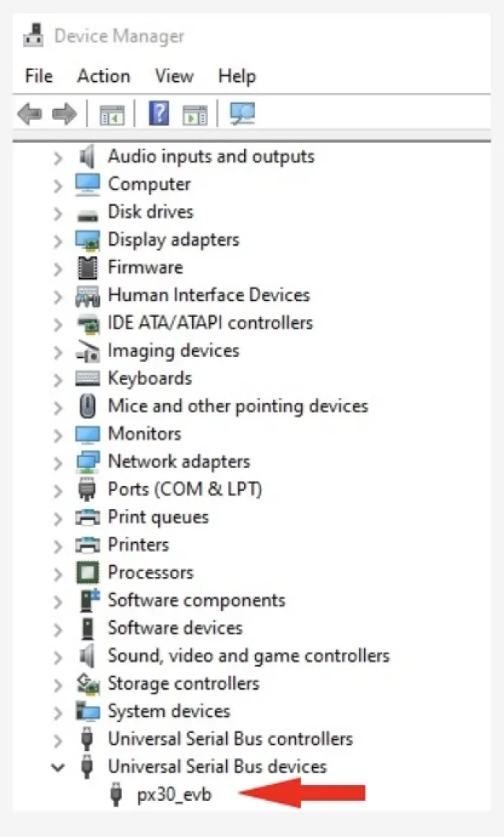Click the px30_evb USB device icon
The image size is (504, 837).
click(117, 795)
